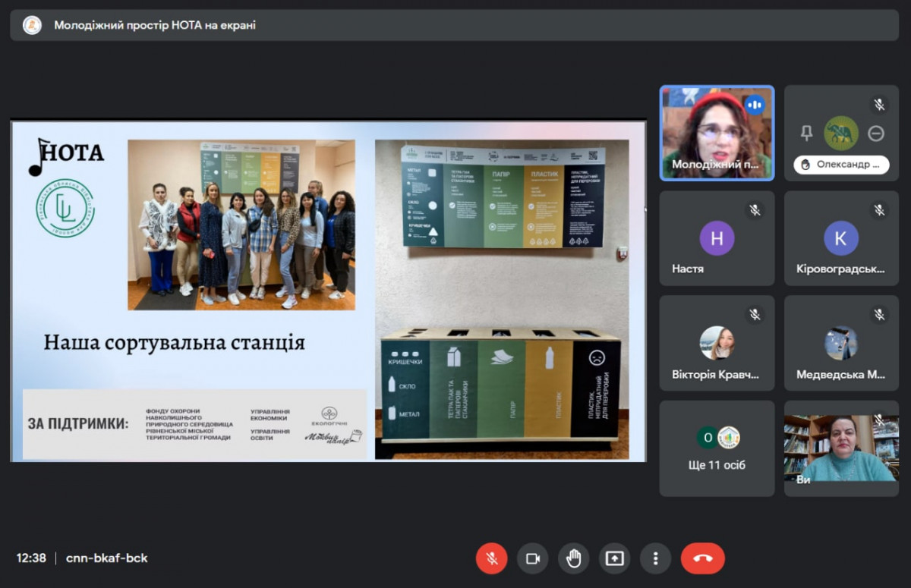Click the muted mic icon on Настя's tile

tap(755, 210)
